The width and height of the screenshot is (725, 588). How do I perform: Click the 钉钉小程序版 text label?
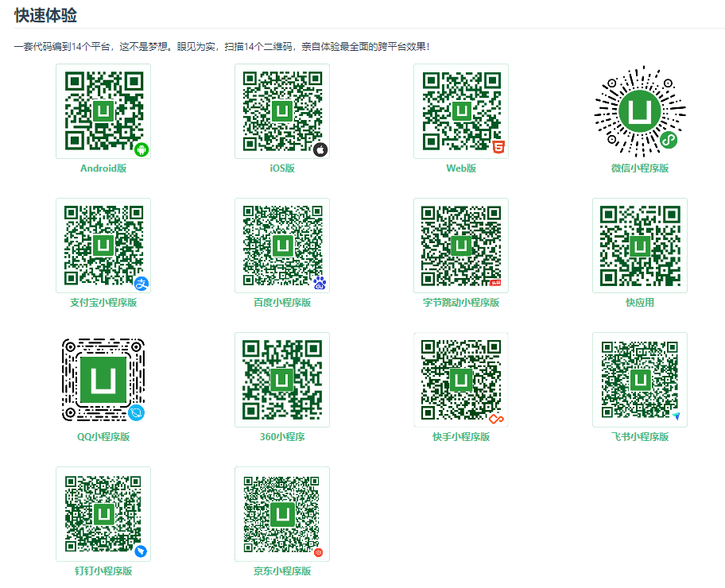tap(103, 571)
